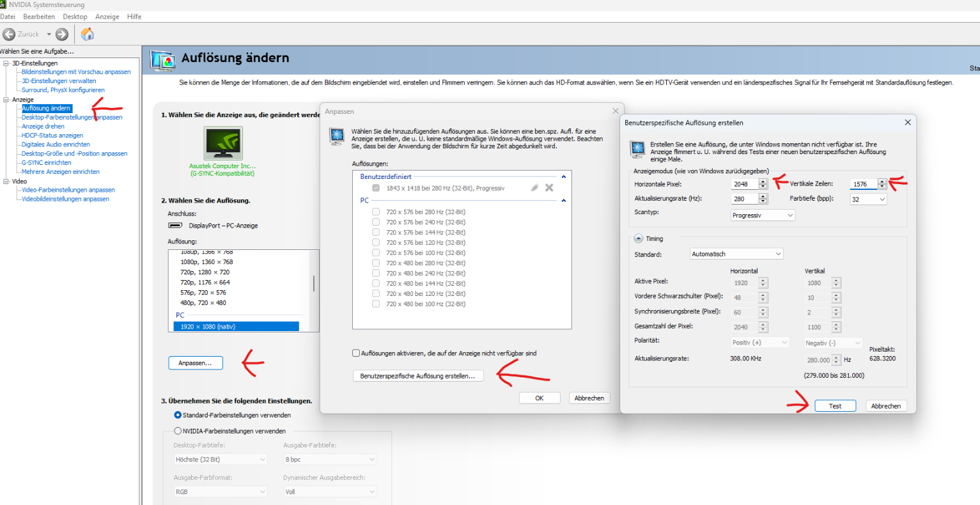Click the Horizontale Pixel input field
This screenshot has height=505, width=980.
(745, 184)
